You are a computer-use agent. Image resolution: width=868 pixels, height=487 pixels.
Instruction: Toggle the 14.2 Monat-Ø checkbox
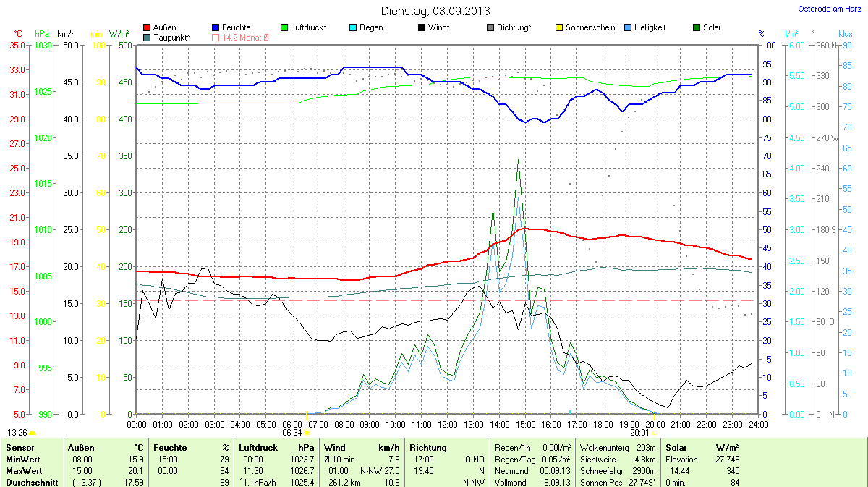tap(216, 37)
